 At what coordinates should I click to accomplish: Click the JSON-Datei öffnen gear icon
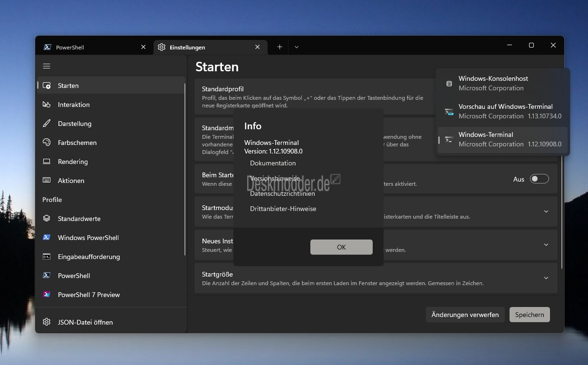pos(47,322)
